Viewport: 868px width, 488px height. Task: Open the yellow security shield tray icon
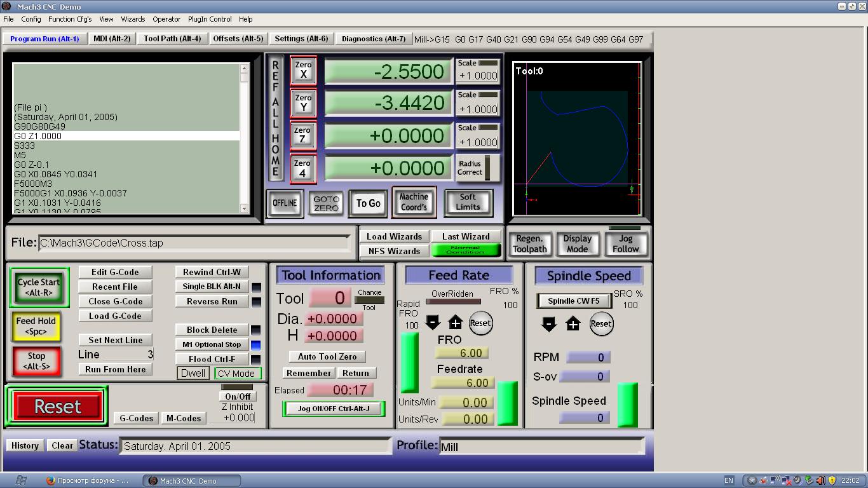pos(831,480)
